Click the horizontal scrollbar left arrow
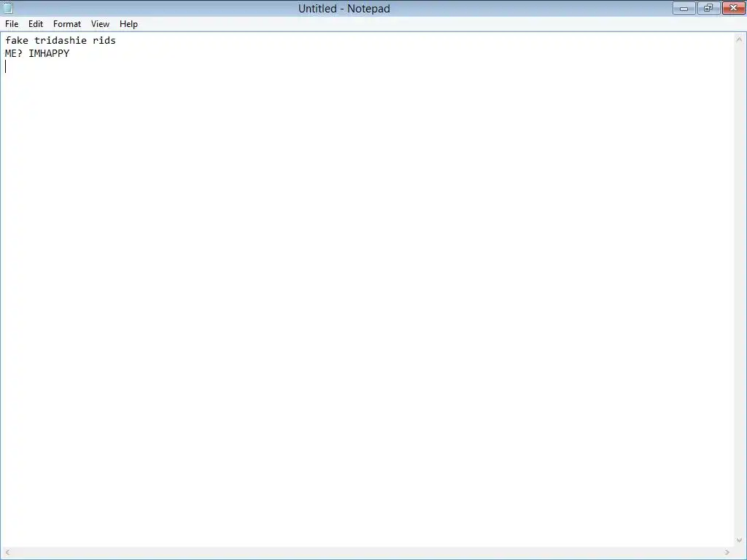 pos(7,553)
